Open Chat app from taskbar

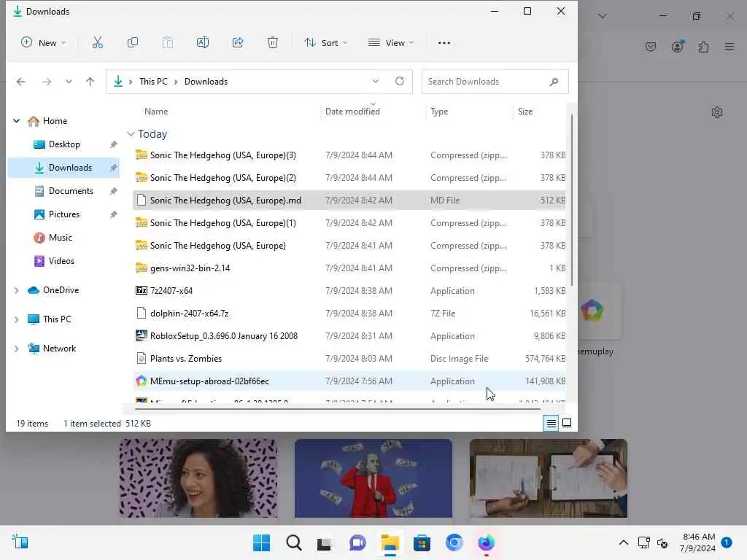(357, 542)
